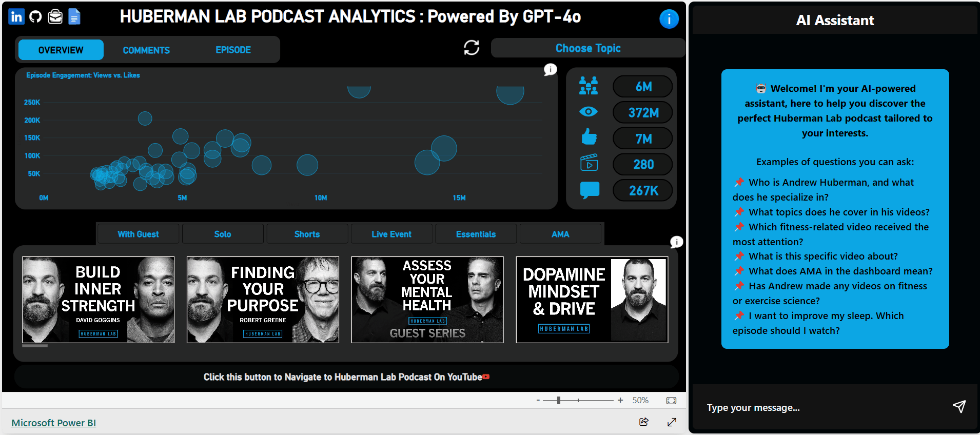Image resolution: width=980 pixels, height=435 pixels.
Task: Click the comments speech bubble icon
Action: pos(590,190)
